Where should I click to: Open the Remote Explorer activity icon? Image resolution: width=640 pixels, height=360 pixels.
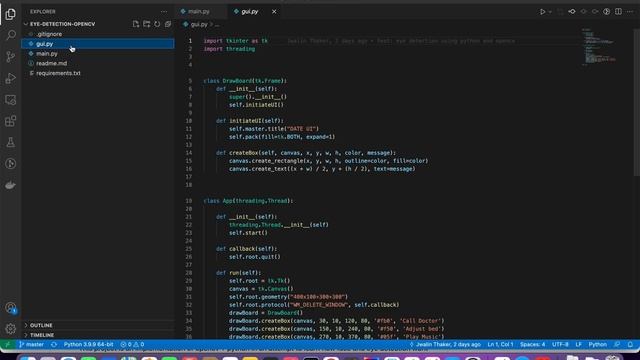click(11, 100)
